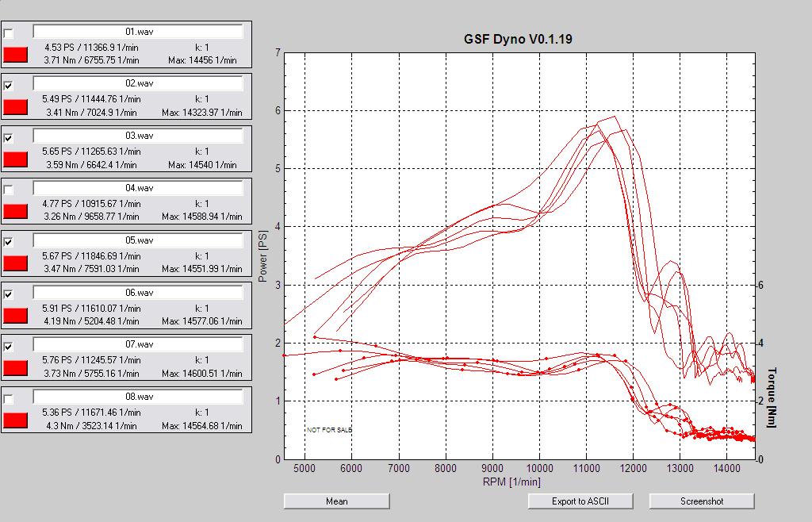Change the 07.wav red color swatch
812x522 pixels.
16,367
